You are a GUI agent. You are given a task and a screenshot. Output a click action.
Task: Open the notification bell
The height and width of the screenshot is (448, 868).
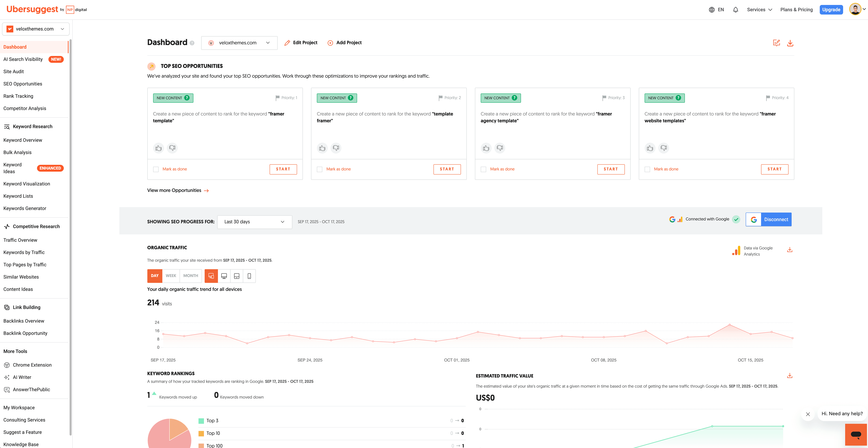pyautogui.click(x=735, y=9)
